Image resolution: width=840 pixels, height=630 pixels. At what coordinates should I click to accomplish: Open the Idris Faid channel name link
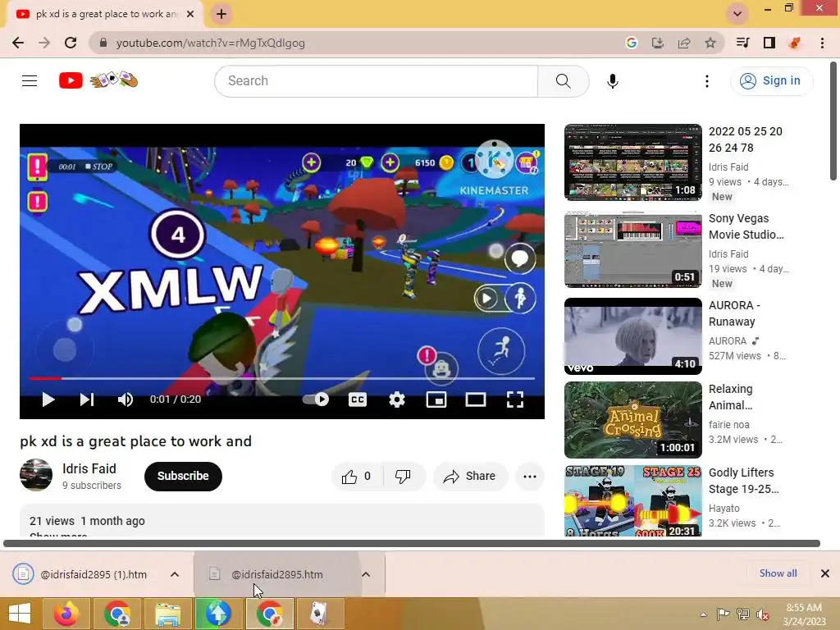(x=89, y=468)
